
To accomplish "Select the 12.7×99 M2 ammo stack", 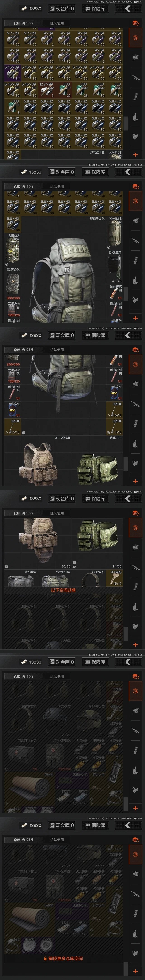I will pyautogui.click(x=47, y=90).
